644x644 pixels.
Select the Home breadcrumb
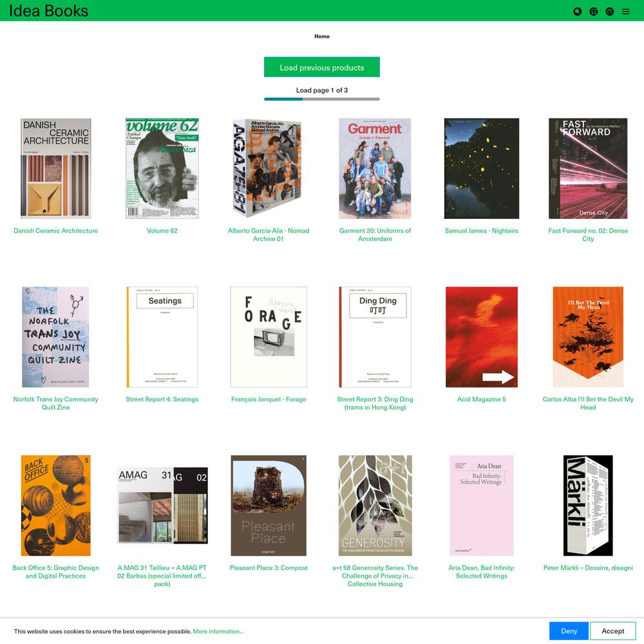(x=321, y=36)
